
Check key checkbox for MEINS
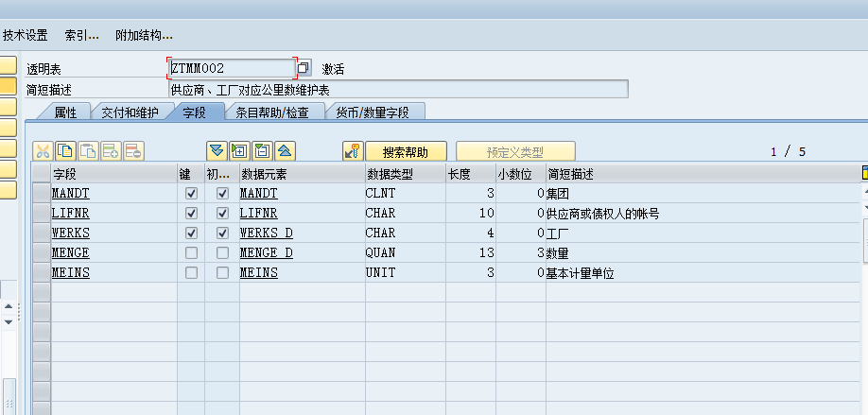click(x=192, y=273)
